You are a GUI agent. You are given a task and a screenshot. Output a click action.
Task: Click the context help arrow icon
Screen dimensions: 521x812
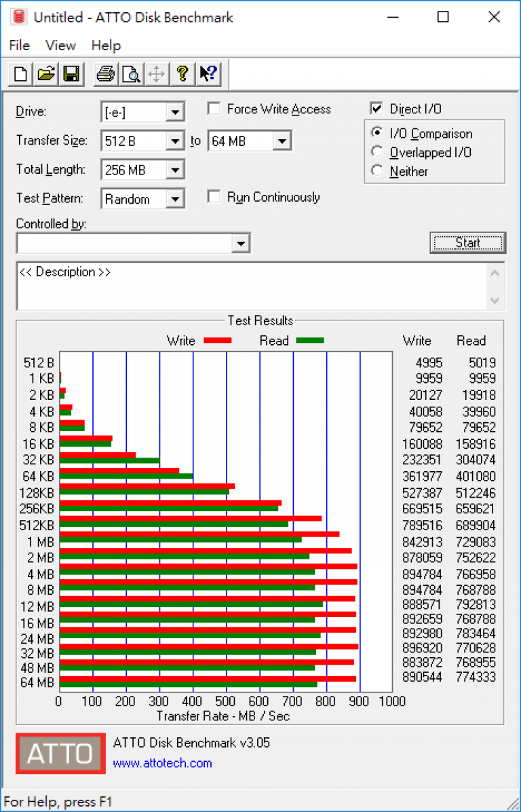coord(208,74)
